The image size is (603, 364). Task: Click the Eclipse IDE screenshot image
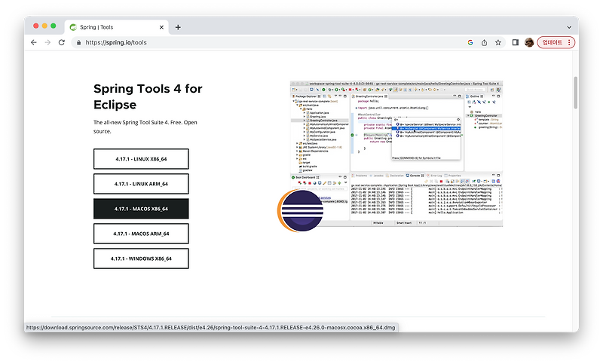pos(396,154)
